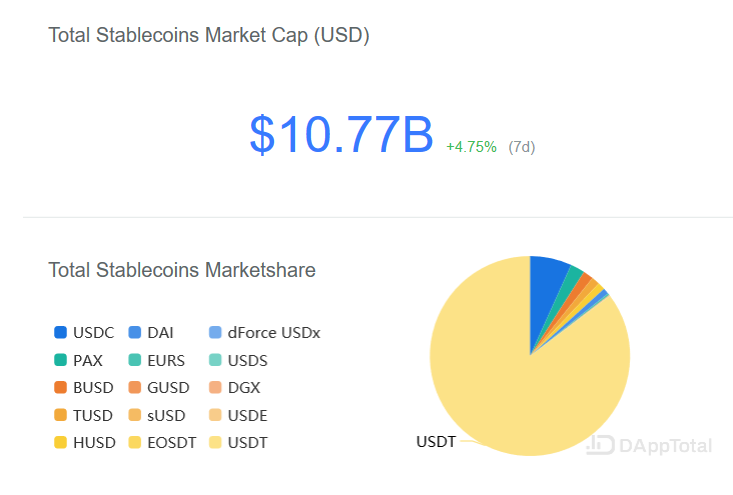Toggle the USDC legend color swatch
The image size is (733, 495).
point(61,332)
